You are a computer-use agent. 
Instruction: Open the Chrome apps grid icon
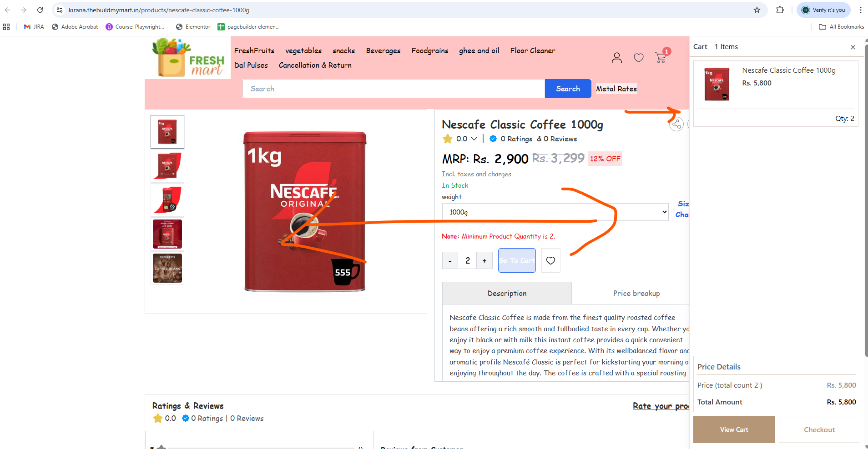pos(6,27)
